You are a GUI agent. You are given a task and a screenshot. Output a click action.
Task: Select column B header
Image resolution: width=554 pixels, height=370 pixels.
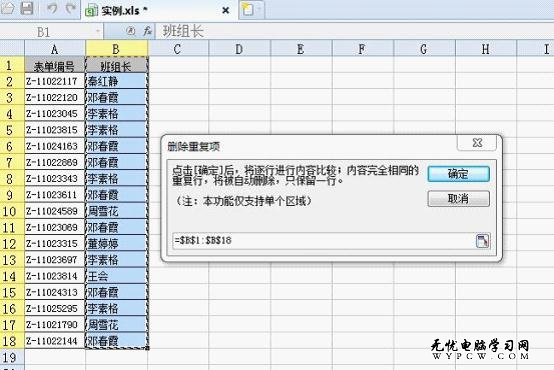click(116, 49)
